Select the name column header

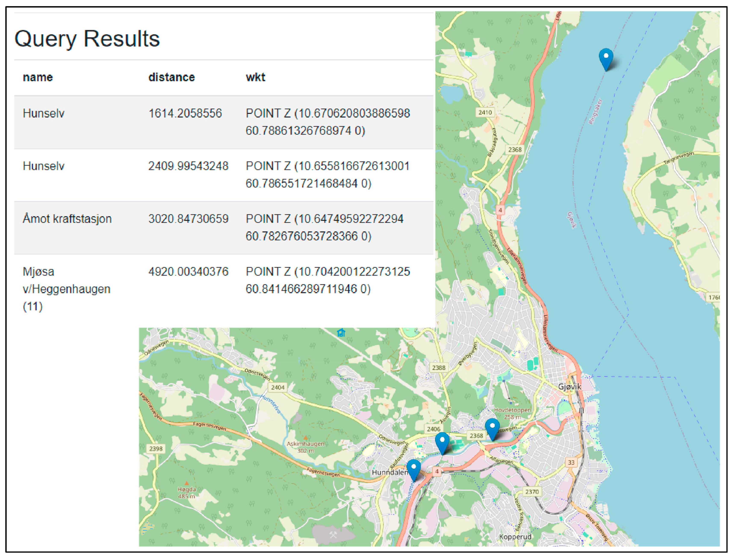coord(38,77)
